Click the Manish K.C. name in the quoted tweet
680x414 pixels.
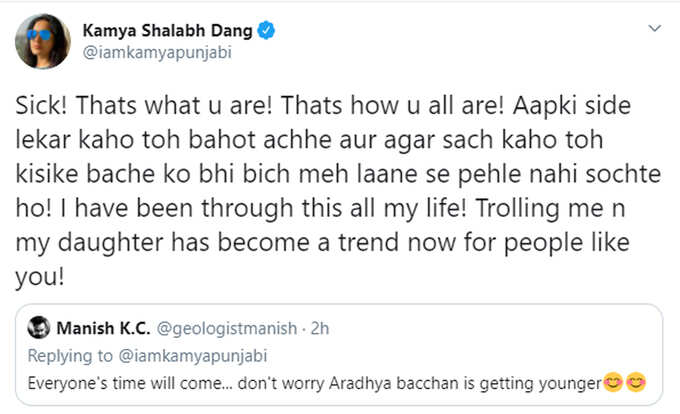[103, 328]
